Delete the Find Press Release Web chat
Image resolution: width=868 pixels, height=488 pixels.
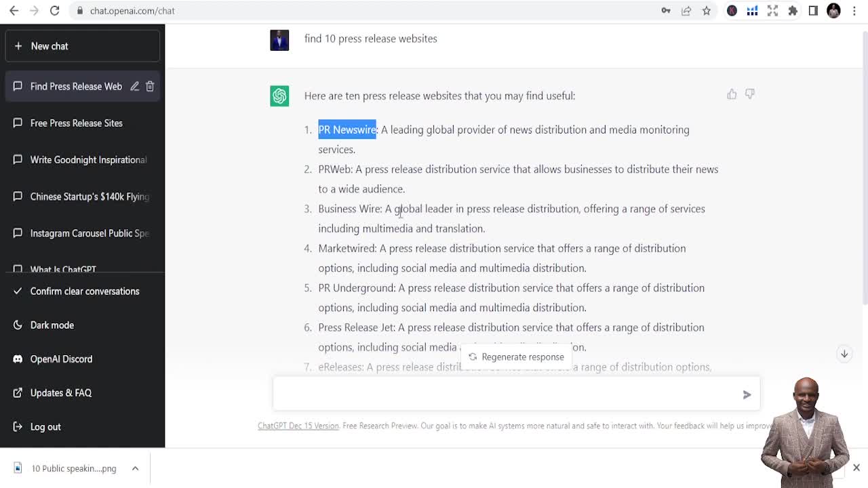[150, 86]
